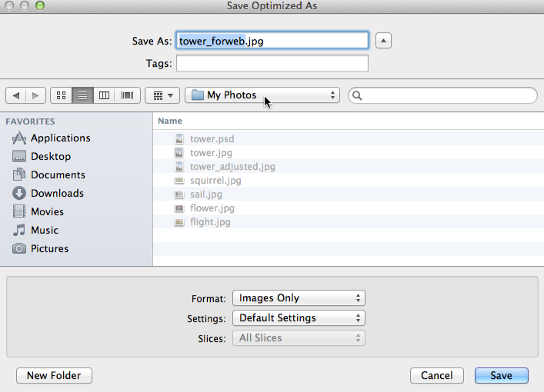The height and width of the screenshot is (392, 544).
Task: Open the Format dropdown
Action: tap(299, 298)
